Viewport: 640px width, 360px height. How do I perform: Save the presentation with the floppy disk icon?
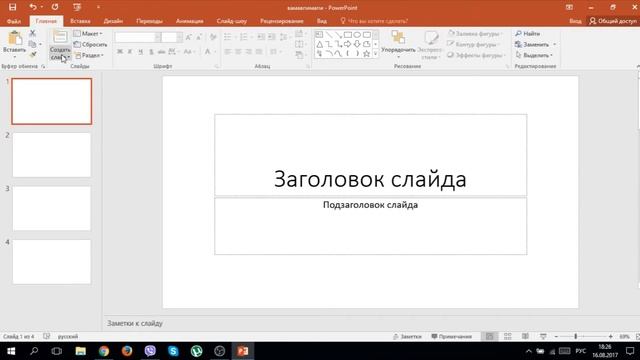coord(13,7)
